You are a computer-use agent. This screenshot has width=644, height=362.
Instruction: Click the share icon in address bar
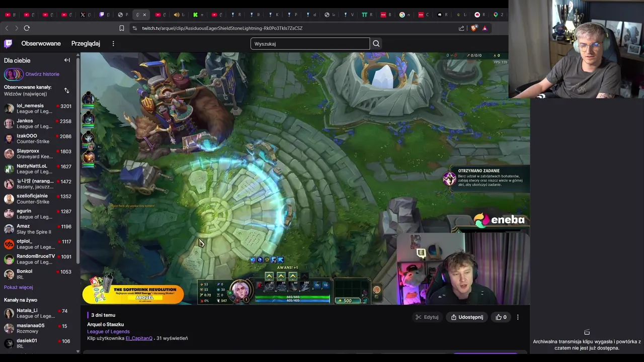point(461,28)
